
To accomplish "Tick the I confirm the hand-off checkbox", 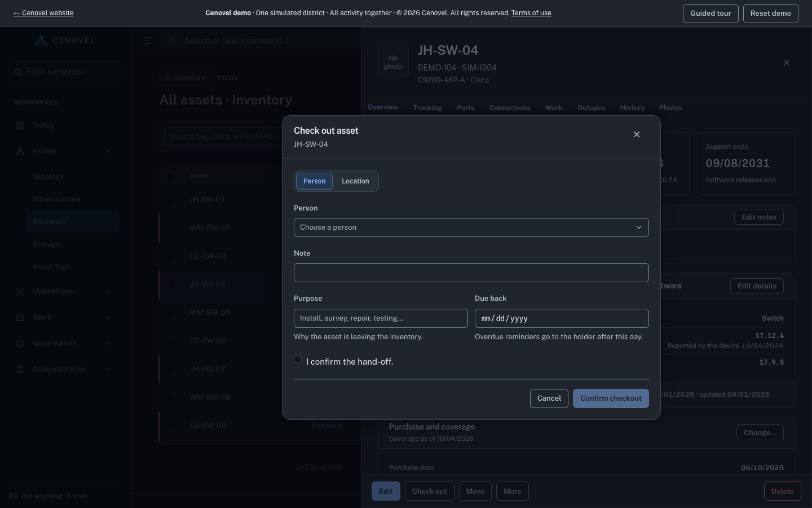I will coord(298,360).
